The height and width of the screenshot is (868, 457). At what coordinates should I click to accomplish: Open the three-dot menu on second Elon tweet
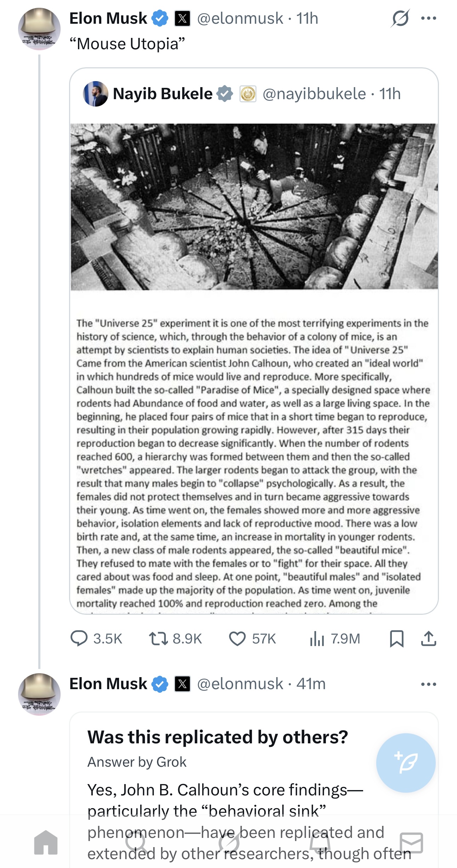point(429,684)
